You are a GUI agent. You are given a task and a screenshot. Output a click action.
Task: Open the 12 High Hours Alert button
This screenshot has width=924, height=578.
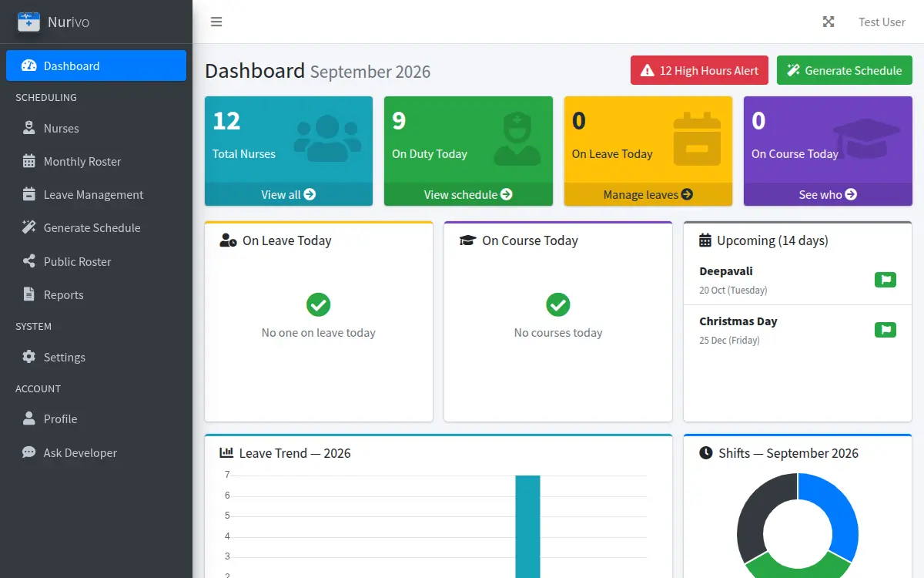click(x=699, y=70)
